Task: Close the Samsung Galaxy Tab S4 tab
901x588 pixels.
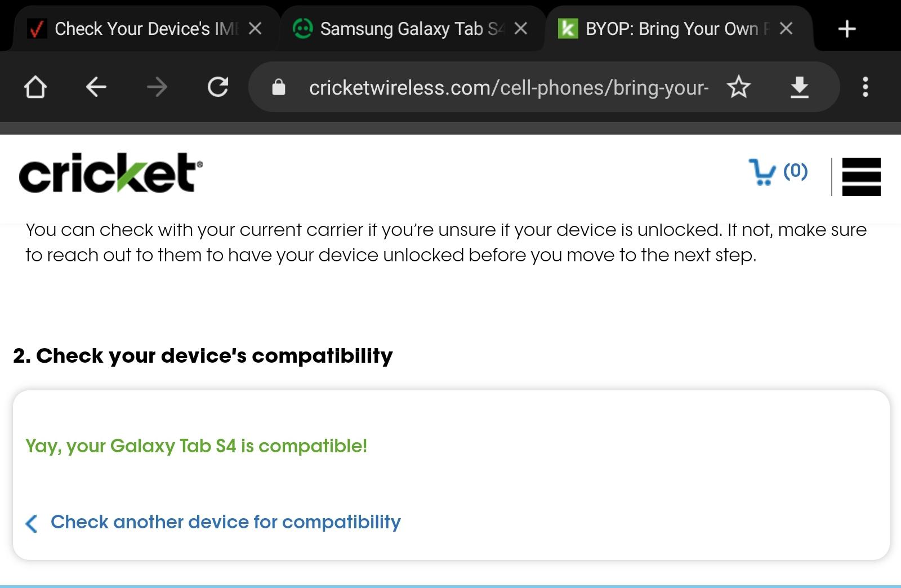Action: (x=521, y=29)
